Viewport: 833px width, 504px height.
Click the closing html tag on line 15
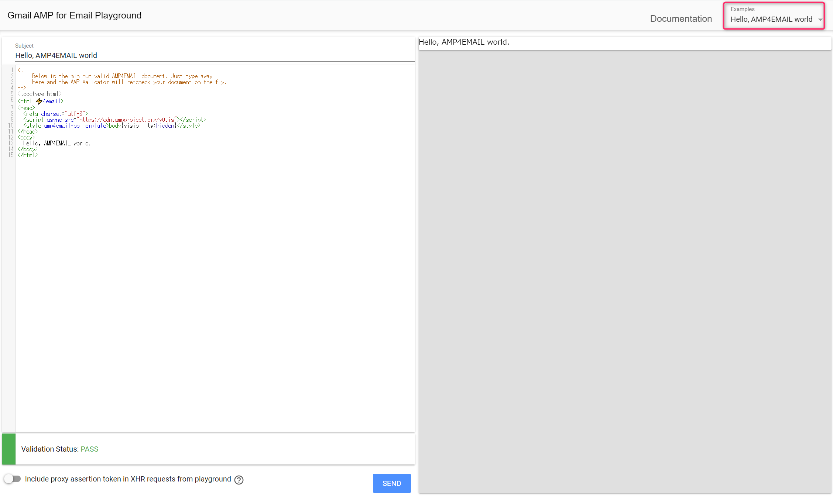click(x=28, y=155)
